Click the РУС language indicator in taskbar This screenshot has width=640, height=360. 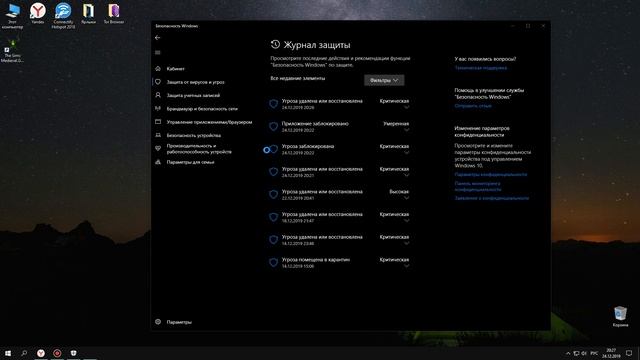point(595,353)
